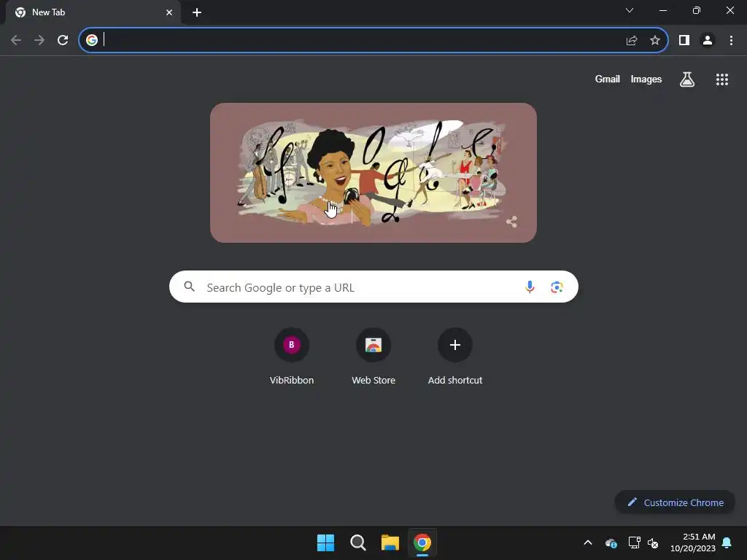Restore down the Chrome window
This screenshot has width=747, height=560.
(697, 10)
